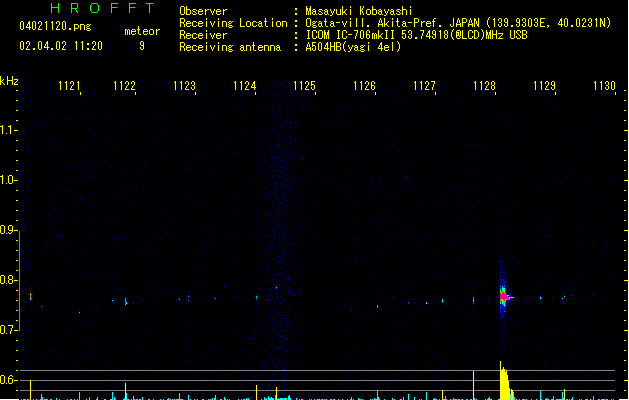Viewport: 629px width, 400px height.
Task: Click the Receiving Location field label
Action: click(x=233, y=23)
